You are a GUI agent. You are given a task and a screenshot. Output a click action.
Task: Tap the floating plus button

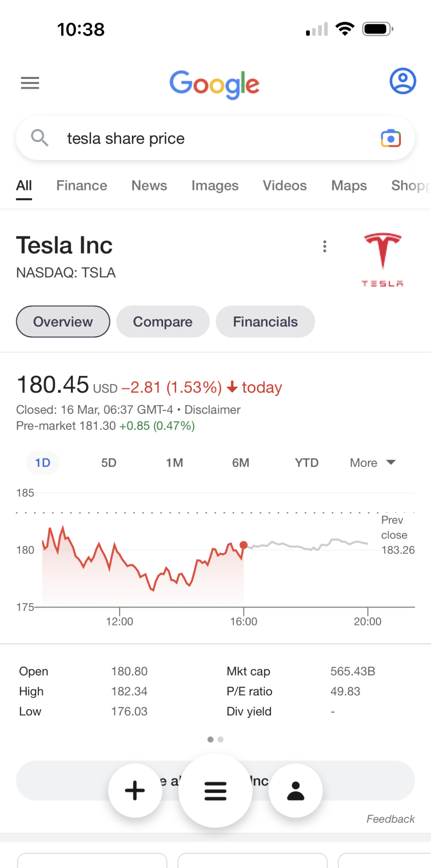(x=135, y=791)
